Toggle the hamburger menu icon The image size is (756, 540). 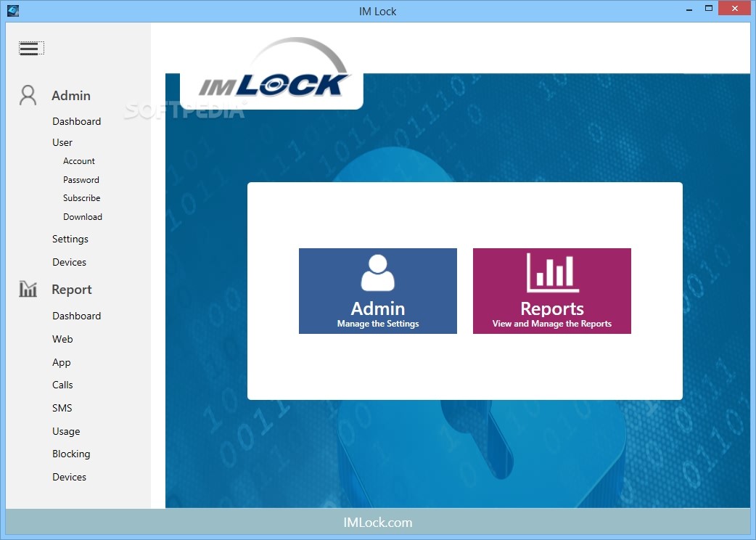(x=31, y=48)
